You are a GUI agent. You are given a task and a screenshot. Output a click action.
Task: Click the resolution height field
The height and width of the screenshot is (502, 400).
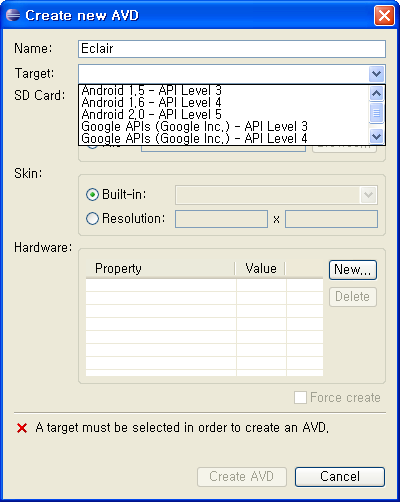(331, 219)
